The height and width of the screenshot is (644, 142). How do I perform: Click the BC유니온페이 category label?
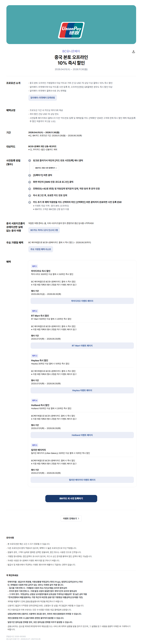pos(71,51)
